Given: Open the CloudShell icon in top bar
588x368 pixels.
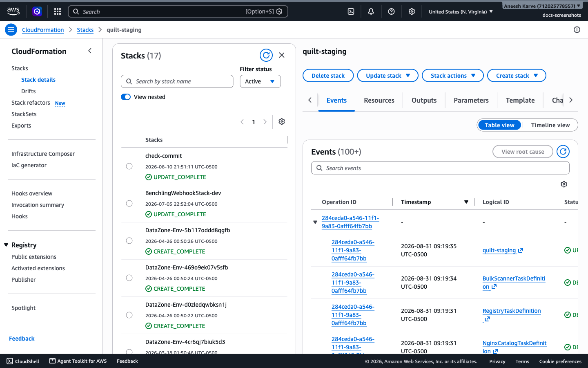Looking at the screenshot, I should pos(351,11).
